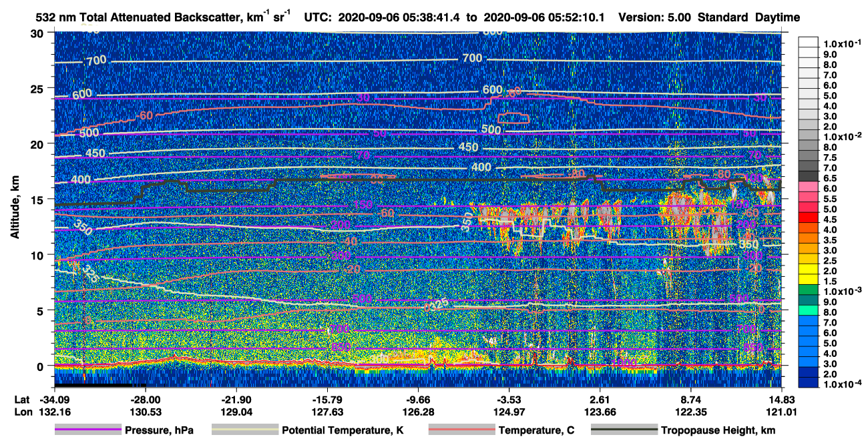The image size is (868, 445).
Task: Click colorbar label '6.5'
Action: pyautogui.click(x=830, y=178)
